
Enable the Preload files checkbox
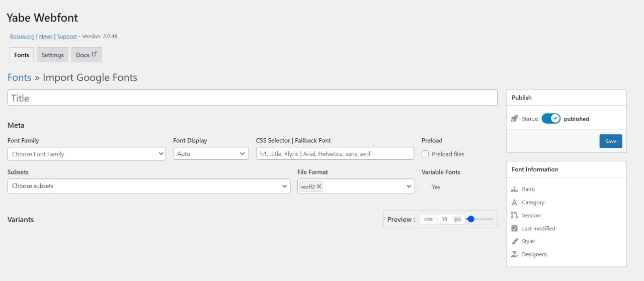[425, 154]
